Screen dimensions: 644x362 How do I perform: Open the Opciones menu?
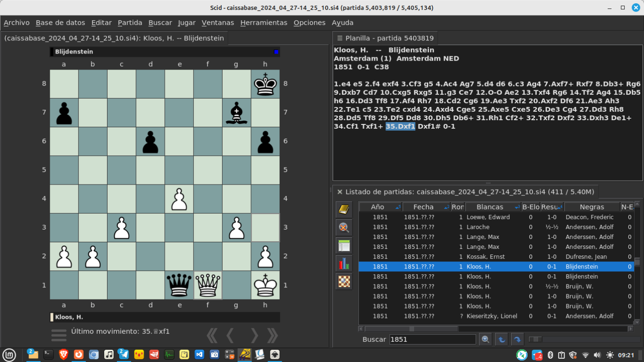tap(309, 23)
